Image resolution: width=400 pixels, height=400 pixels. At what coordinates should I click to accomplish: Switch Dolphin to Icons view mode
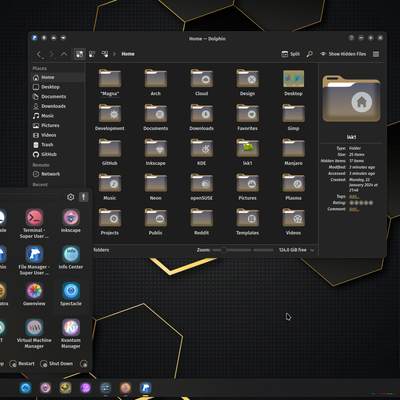pyautogui.click(x=79, y=54)
